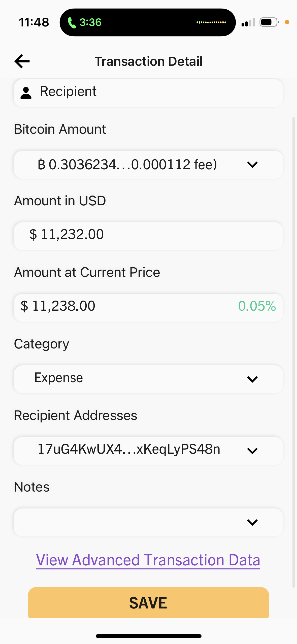
Task: Tap the cellular signal bars icon
Action: (x=248, y=22)
